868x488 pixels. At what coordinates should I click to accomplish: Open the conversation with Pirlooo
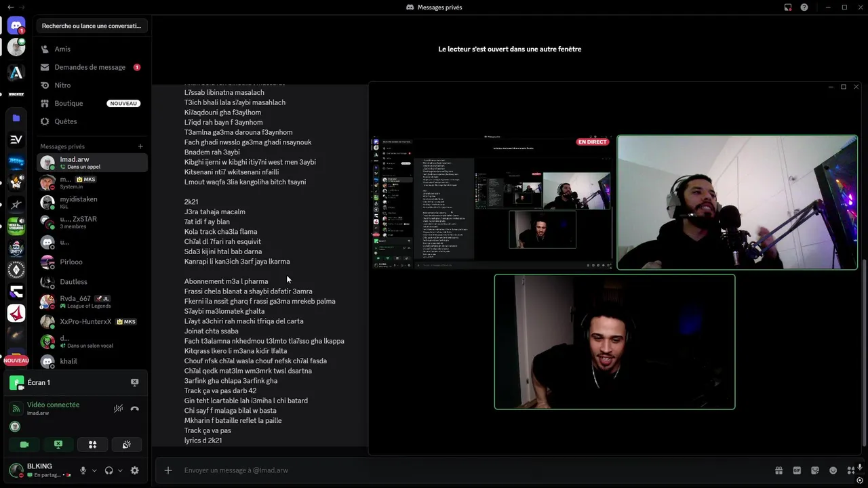click(92, 262)
